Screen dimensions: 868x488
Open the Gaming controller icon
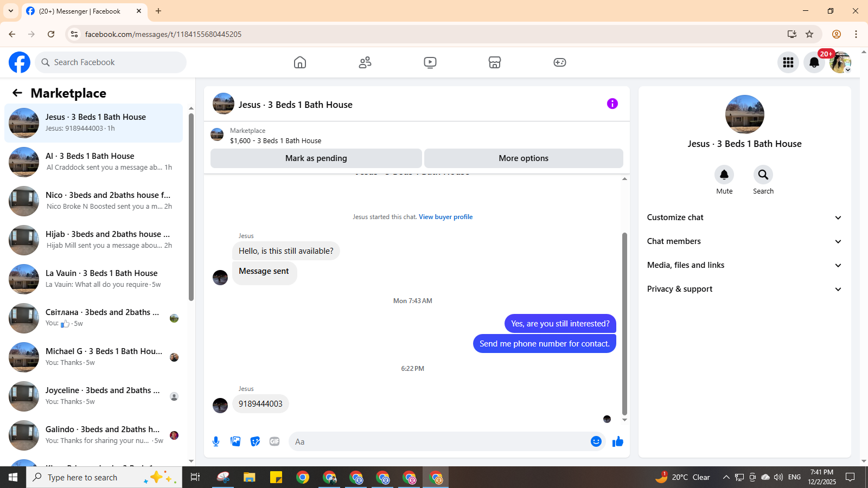tap(560, 62)
